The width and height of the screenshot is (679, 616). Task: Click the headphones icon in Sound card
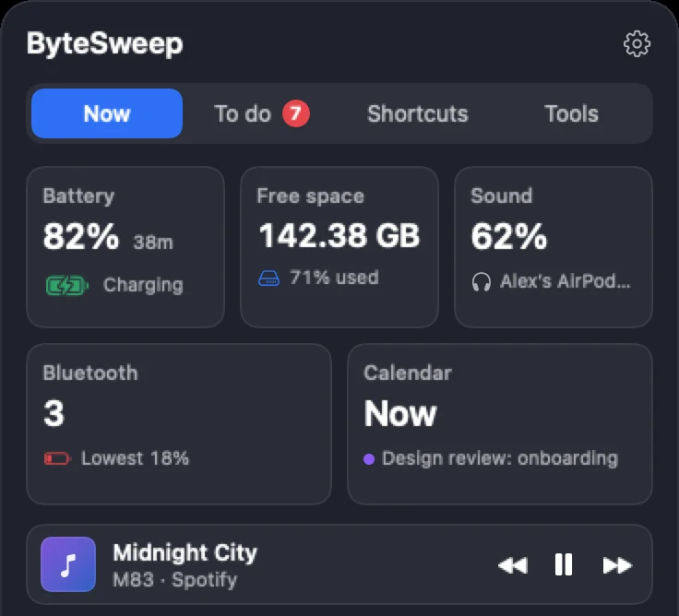[x=481, y=282]
